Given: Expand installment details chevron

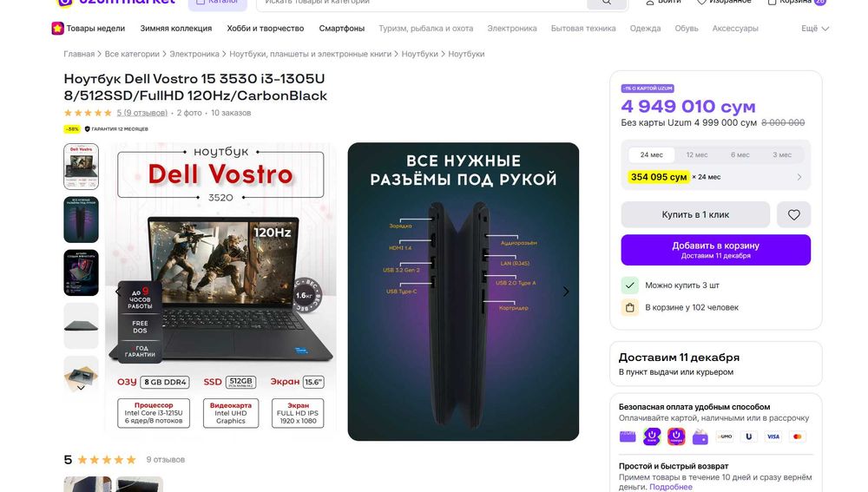Looking at the screenshot, I should 799,177.
